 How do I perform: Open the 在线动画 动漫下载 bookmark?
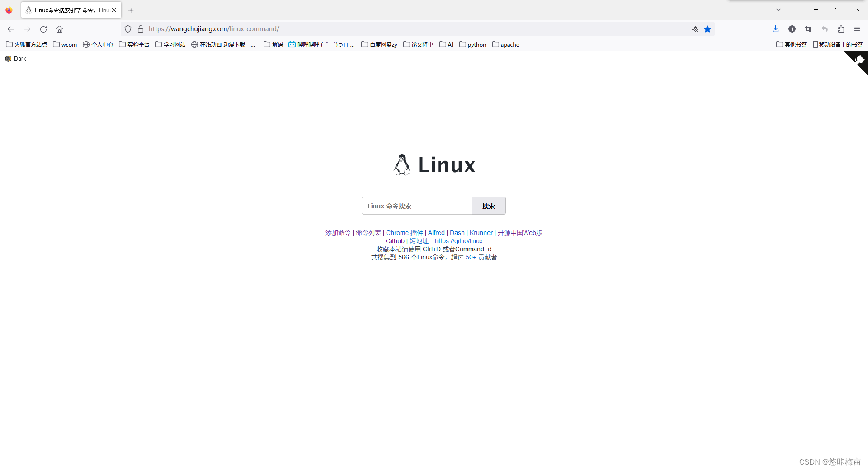[223, 44]
